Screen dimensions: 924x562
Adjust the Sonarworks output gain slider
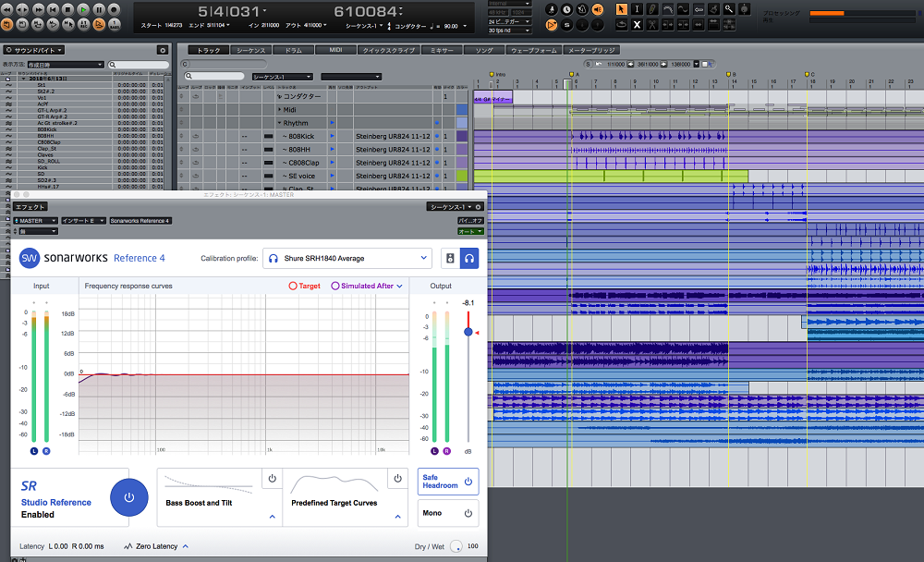[x=468, y=332]
